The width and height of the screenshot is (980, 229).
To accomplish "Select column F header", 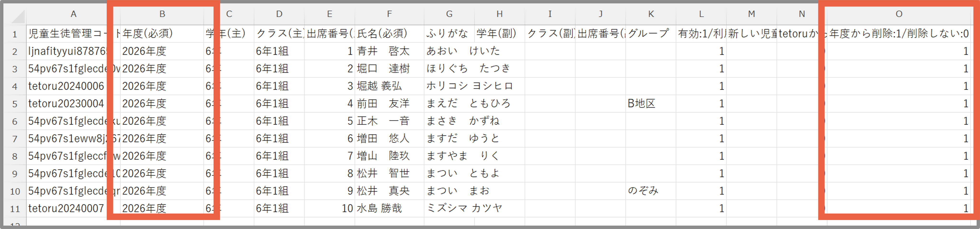I will [x=389, y=14].
